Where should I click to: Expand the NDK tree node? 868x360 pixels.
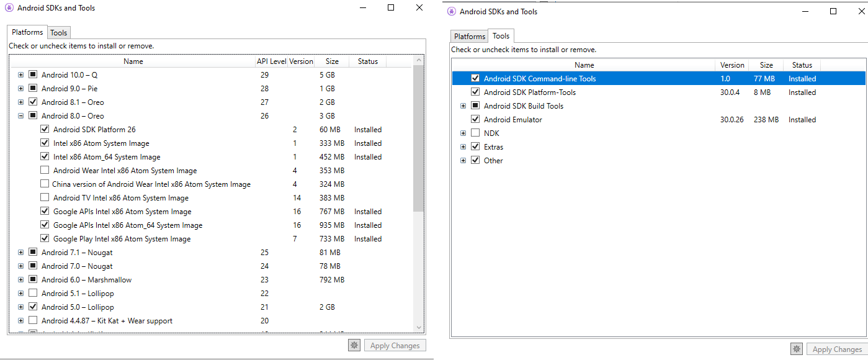[x=463, y=133]
